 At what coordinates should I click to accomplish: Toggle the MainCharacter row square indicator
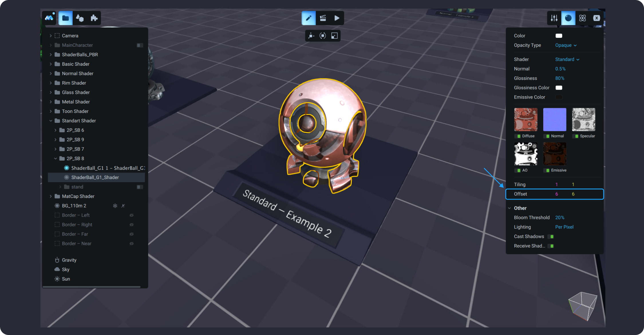click(140, 45)
